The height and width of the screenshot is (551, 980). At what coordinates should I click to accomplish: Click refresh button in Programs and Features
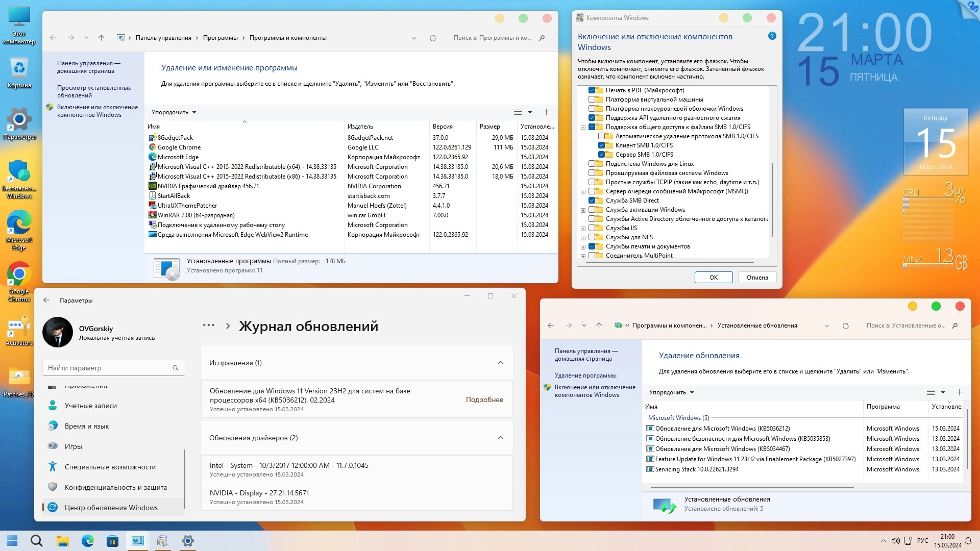(433, 38)
